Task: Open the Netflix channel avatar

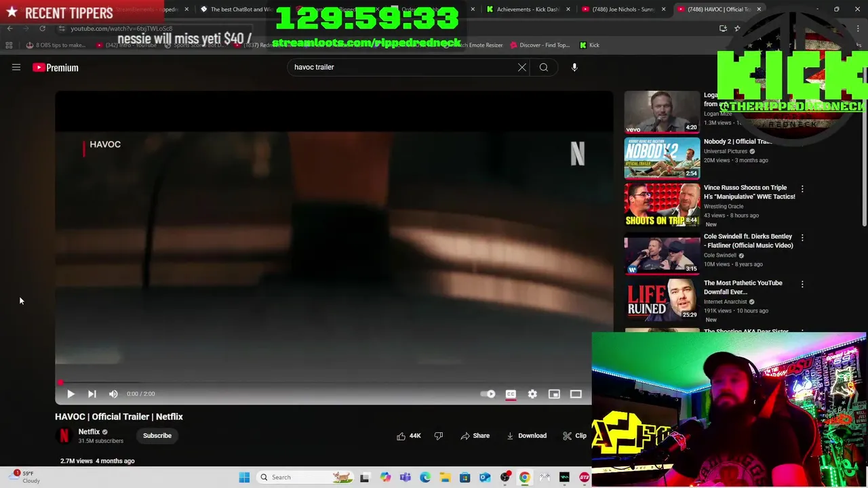Action: (x=64, y=436)
